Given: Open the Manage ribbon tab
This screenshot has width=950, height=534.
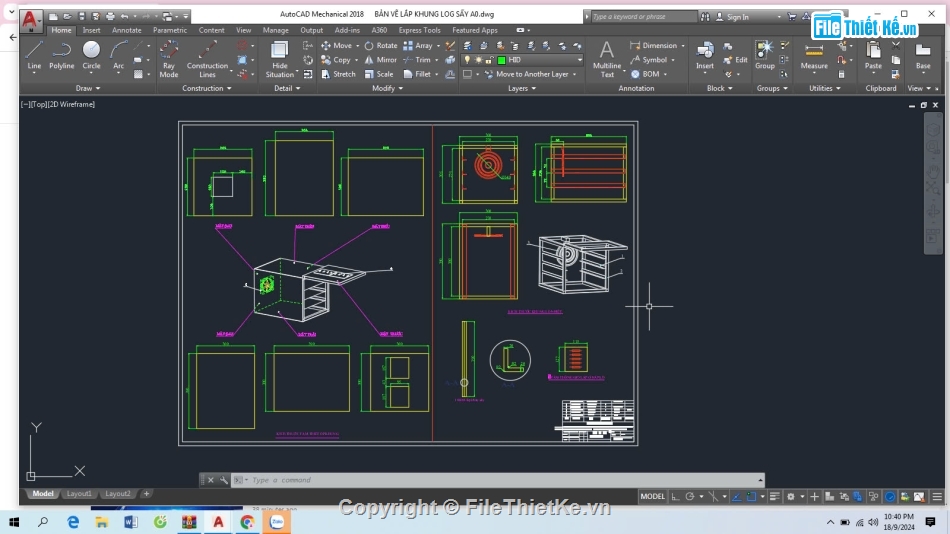Looking at the screenshot, I should coord(276,30).
